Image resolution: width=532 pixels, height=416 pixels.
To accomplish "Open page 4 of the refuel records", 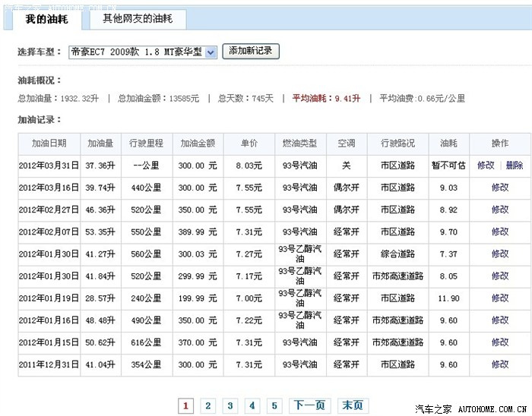I will click(252, 406).
